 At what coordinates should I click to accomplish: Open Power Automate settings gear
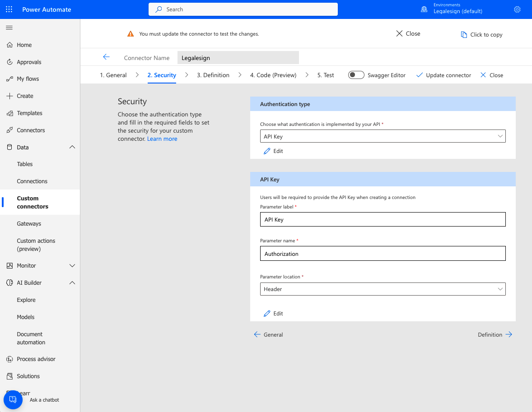517,9
